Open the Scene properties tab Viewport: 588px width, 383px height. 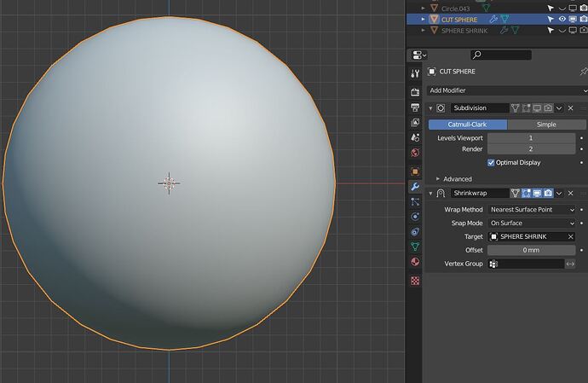pos(415,137)
